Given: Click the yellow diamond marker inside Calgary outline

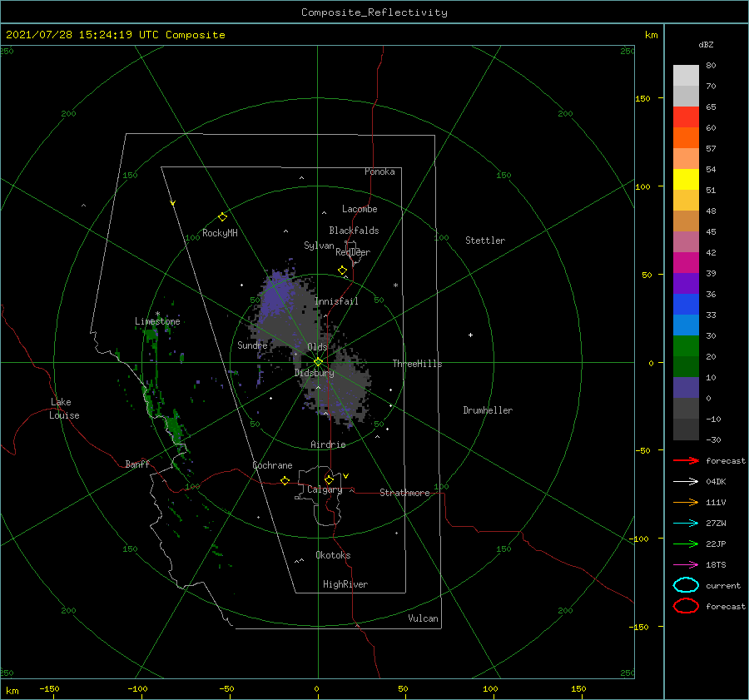Looking at the screenshot, I should click(329, 479).
